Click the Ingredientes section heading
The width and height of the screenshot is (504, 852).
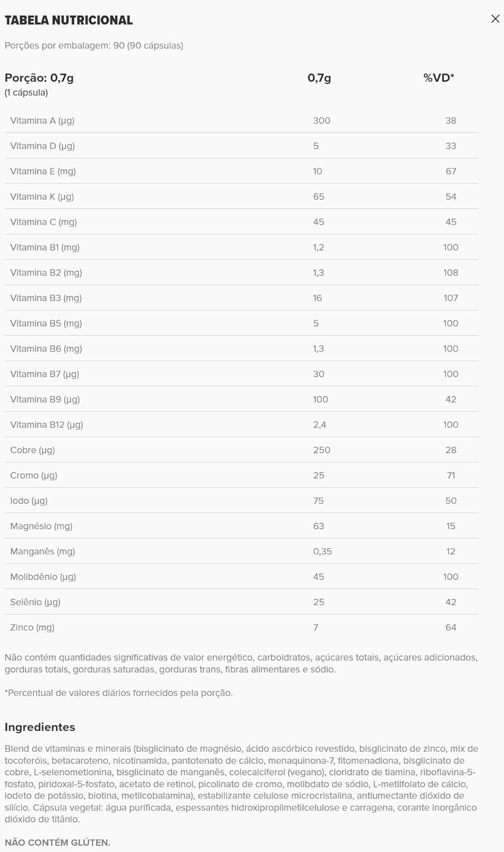click(40, 727)
